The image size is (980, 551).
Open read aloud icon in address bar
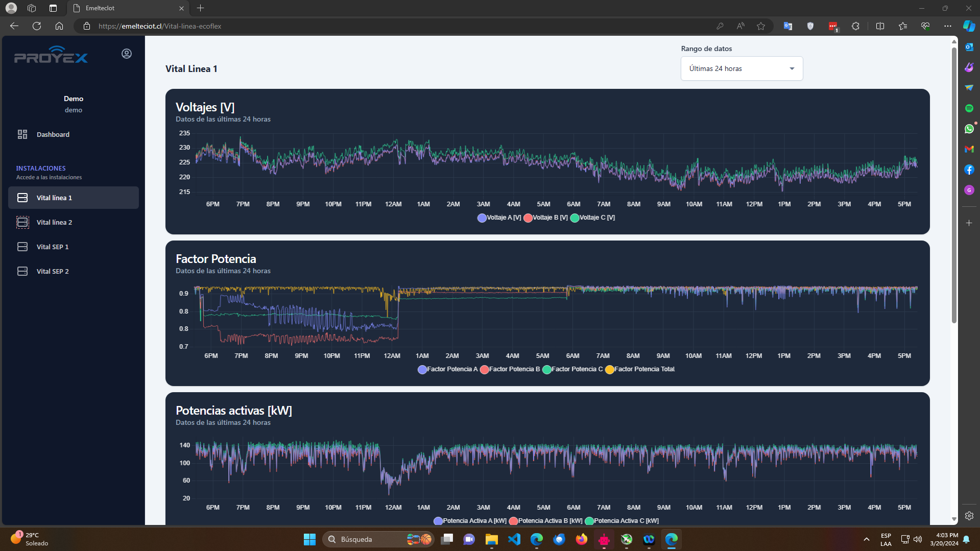[740, 26]
